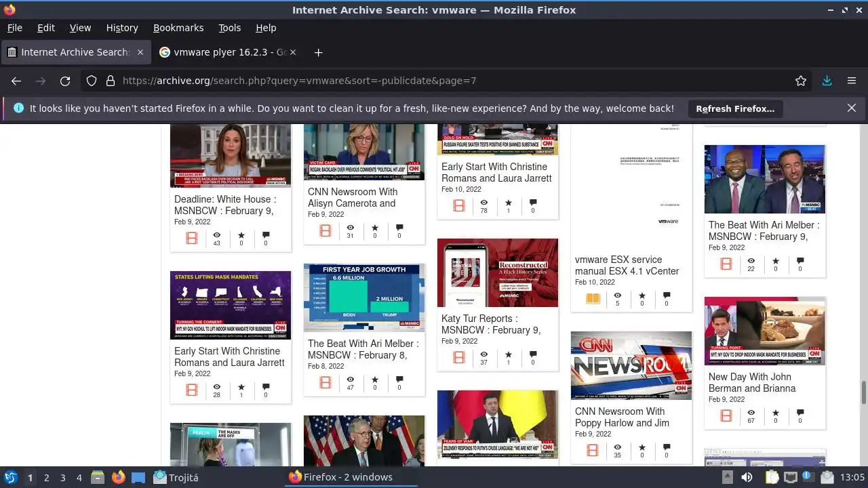Open Early Start With Christine Romans Feb 10 title
868x488 pixels.
coord(496,173)
